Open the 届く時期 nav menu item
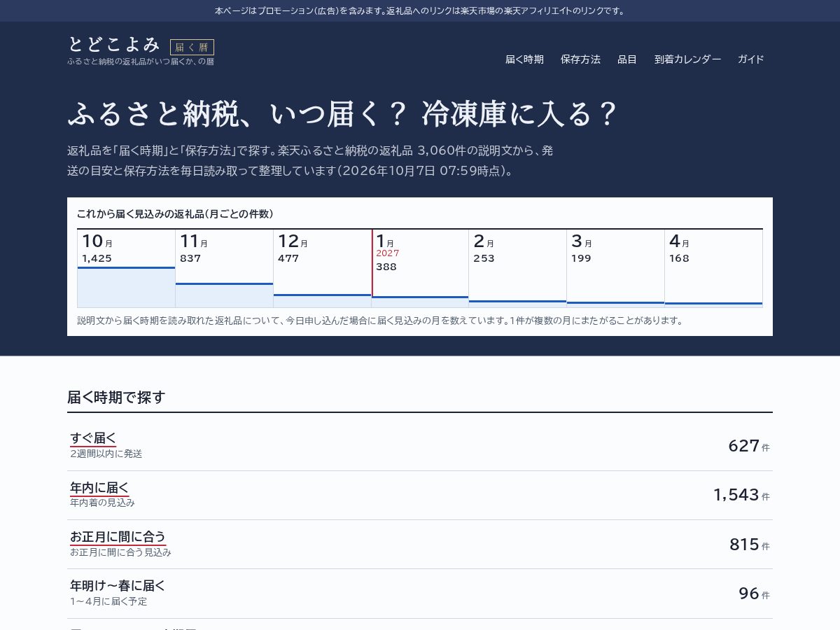Screen dimensions: 840x630 pyautogui.click(x=524, y=59)
